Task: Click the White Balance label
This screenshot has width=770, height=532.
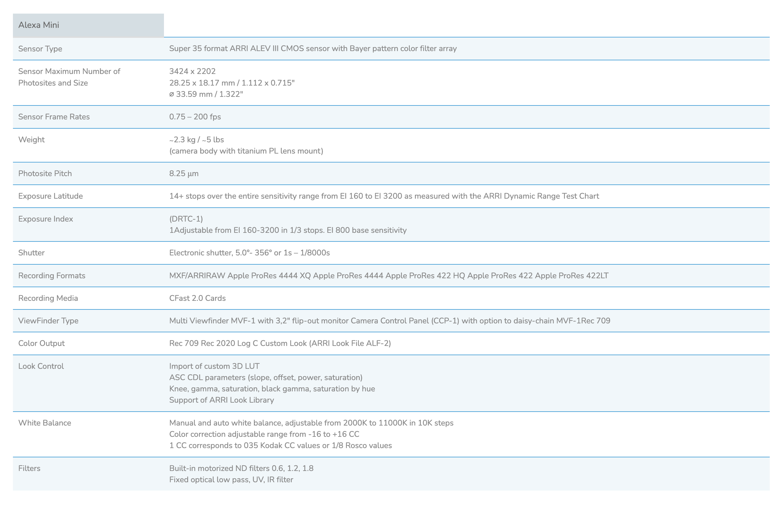Action: pyautogui.click(x=44, y=423)
